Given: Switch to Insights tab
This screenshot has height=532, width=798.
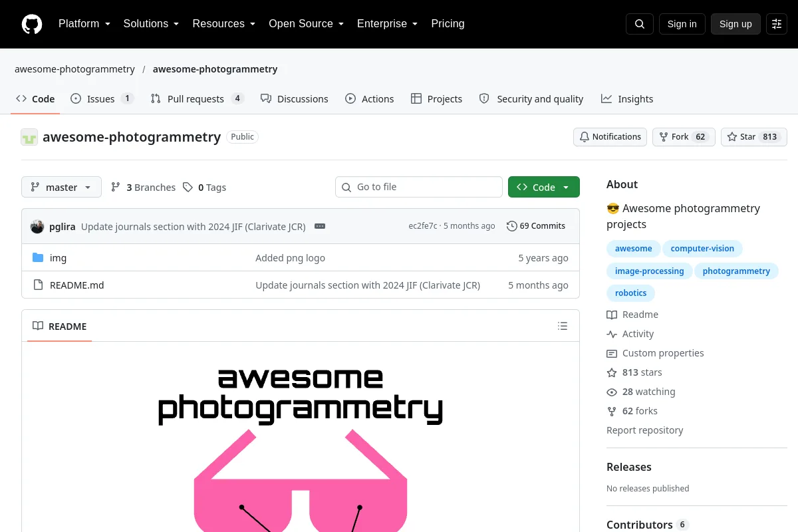Looking at the screenshot, I should click(627, 98).
